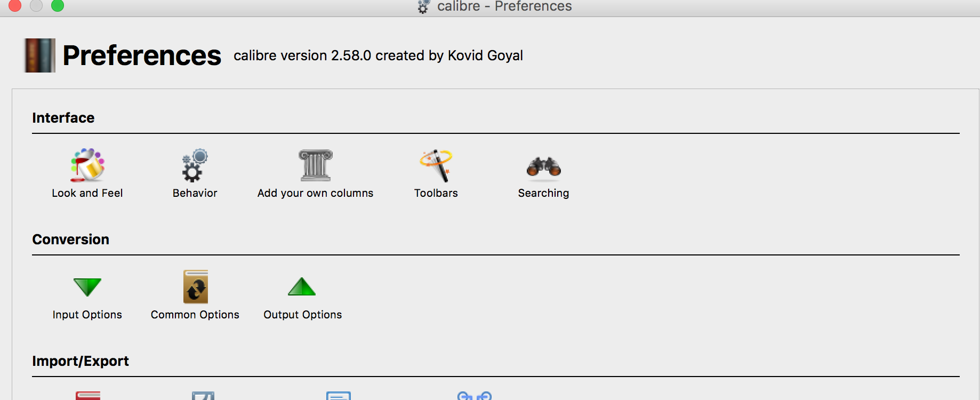Click the Common Options book icon
This screenshot has width=980, height=400.
(195, 287)
